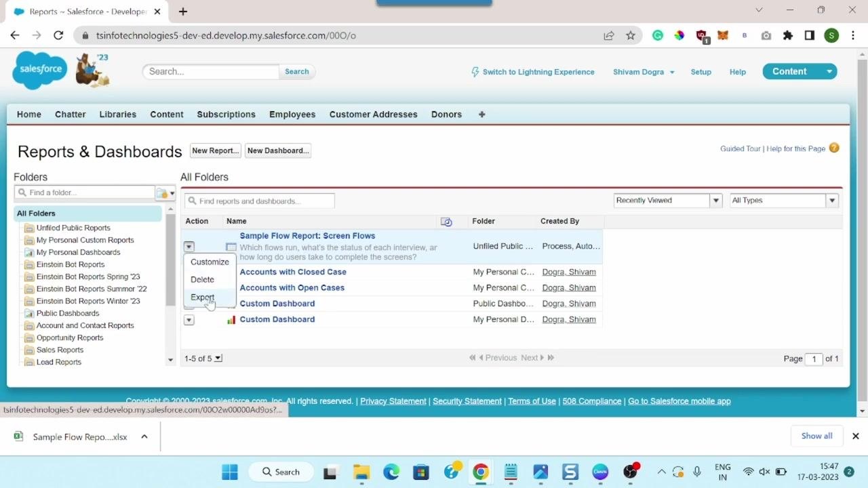The height and width of the screenshot is (488, 868).
Task: Open the All Types filter dropdown
Action: coord(832,201)
